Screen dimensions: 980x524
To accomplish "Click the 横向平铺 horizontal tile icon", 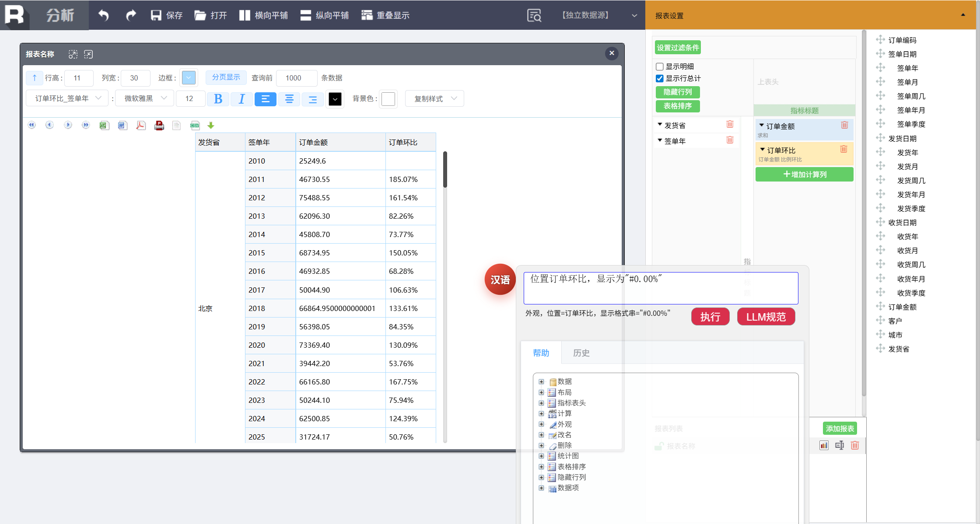I will [x=245, y=15].
